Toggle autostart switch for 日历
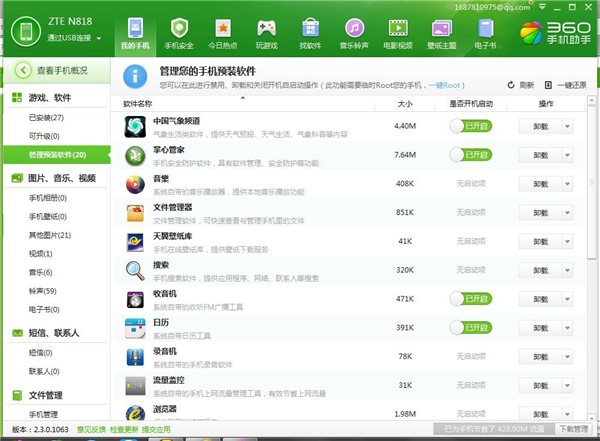This screenshot has height=441, width=600. [x=471, y=327]
